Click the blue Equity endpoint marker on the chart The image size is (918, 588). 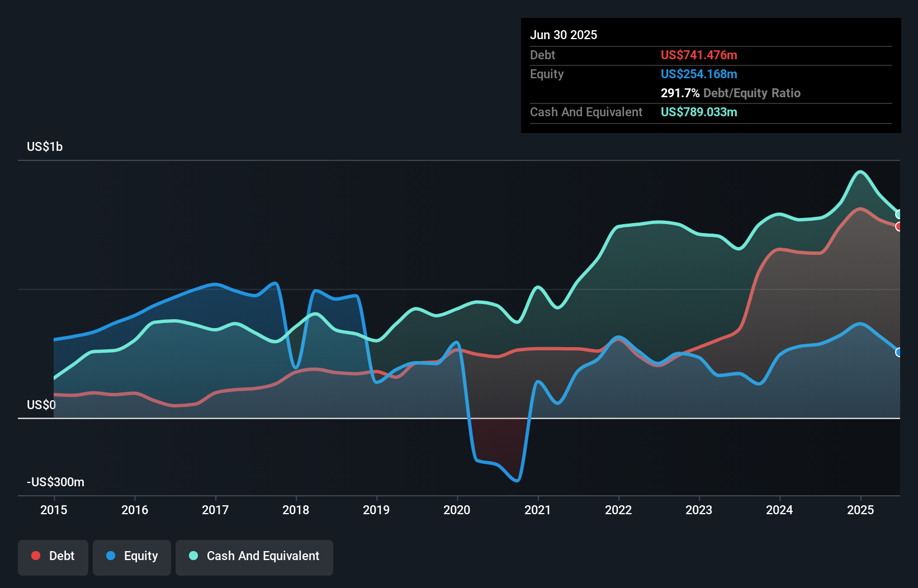point(898,352)
